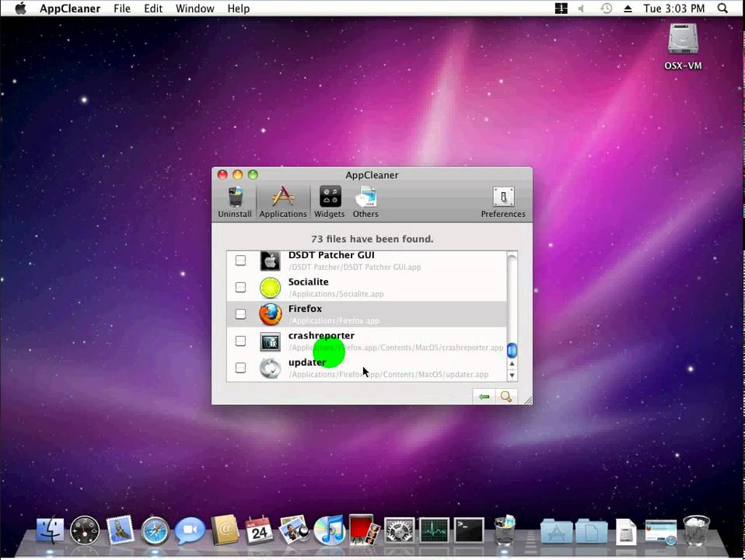Tick the Socialite checkbox
Screen dimensions: 745x560
(x=240, y=287)
